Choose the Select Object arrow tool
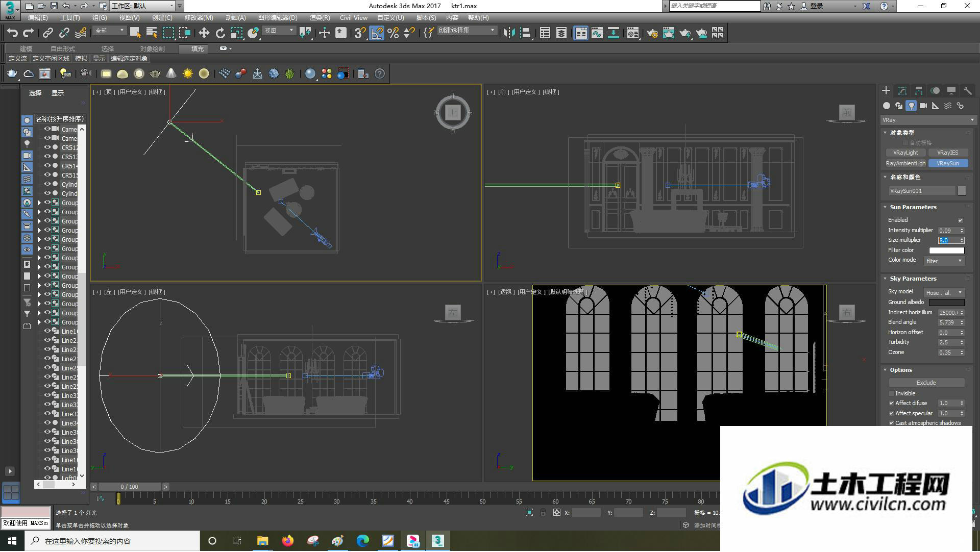980x552 pixels. pyautogui.click(x=135, y=33)
